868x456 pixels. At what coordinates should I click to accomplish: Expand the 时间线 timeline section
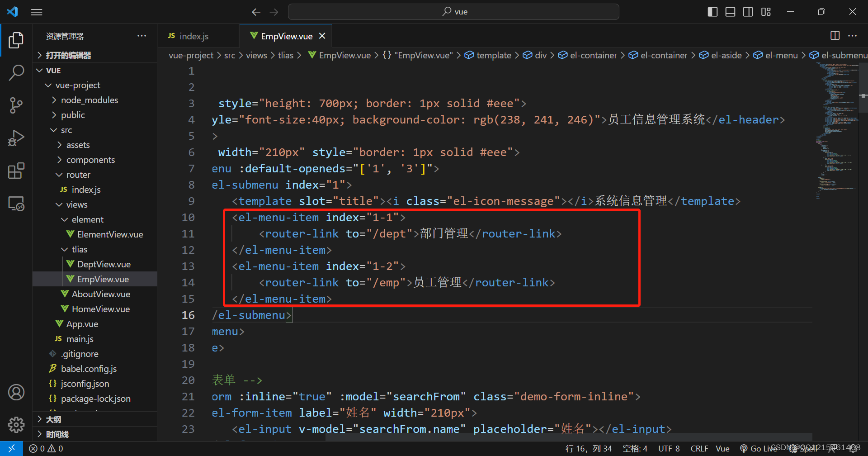[95, 434]
